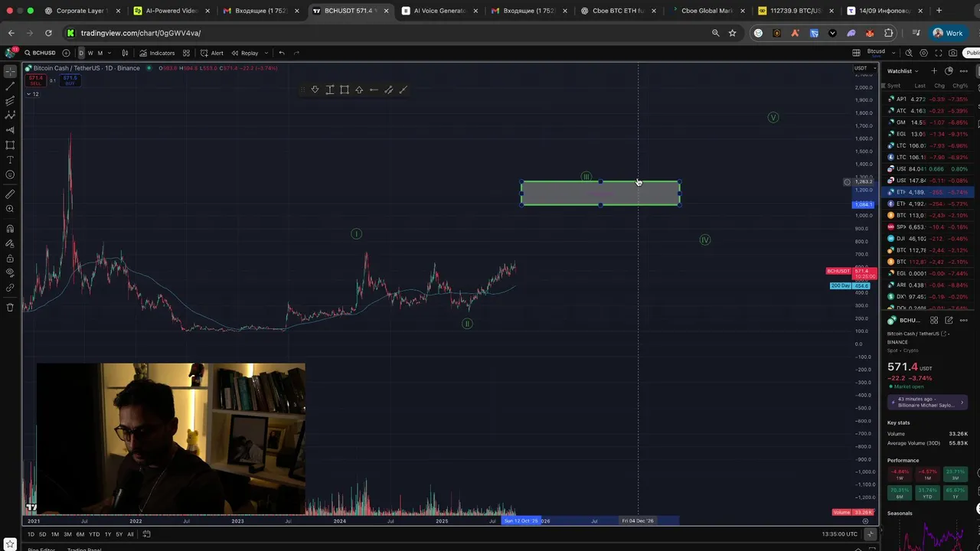Open the quick search icon

point(909,53)
